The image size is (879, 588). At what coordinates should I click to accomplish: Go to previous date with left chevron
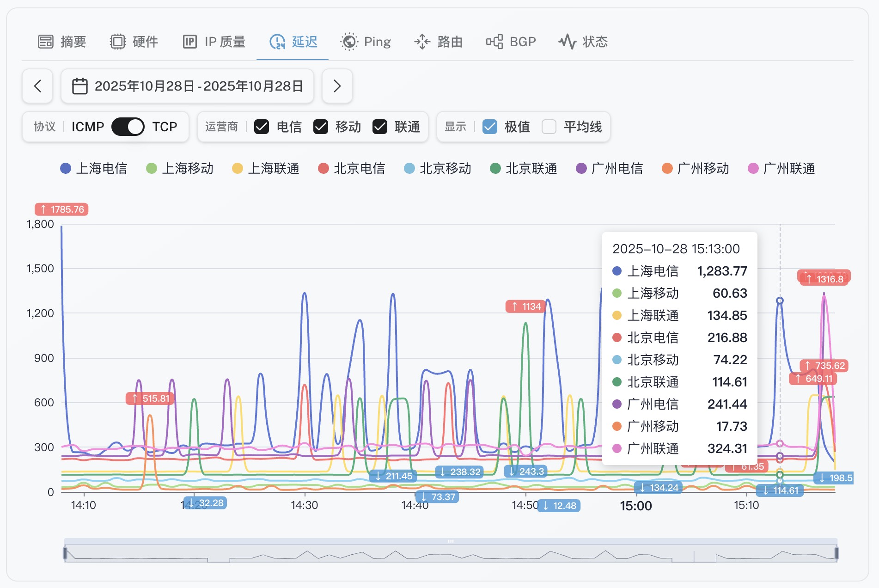pos(37,86)
